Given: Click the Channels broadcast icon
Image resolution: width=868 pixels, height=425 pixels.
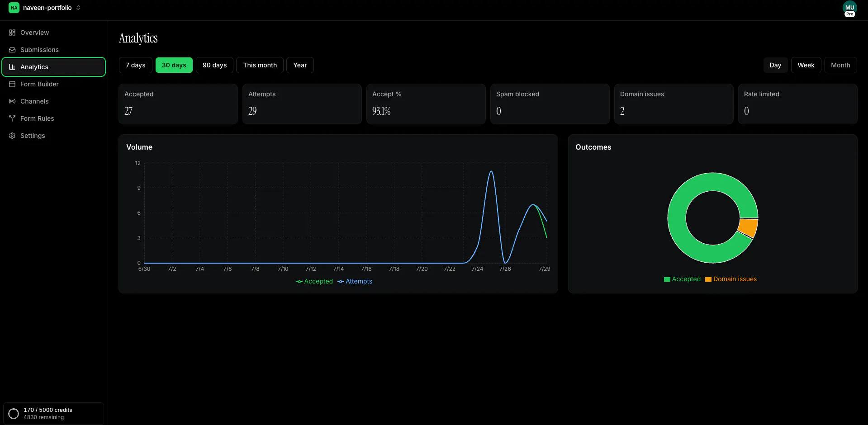Looking at the screenshot, I should (x=12, y=101).
